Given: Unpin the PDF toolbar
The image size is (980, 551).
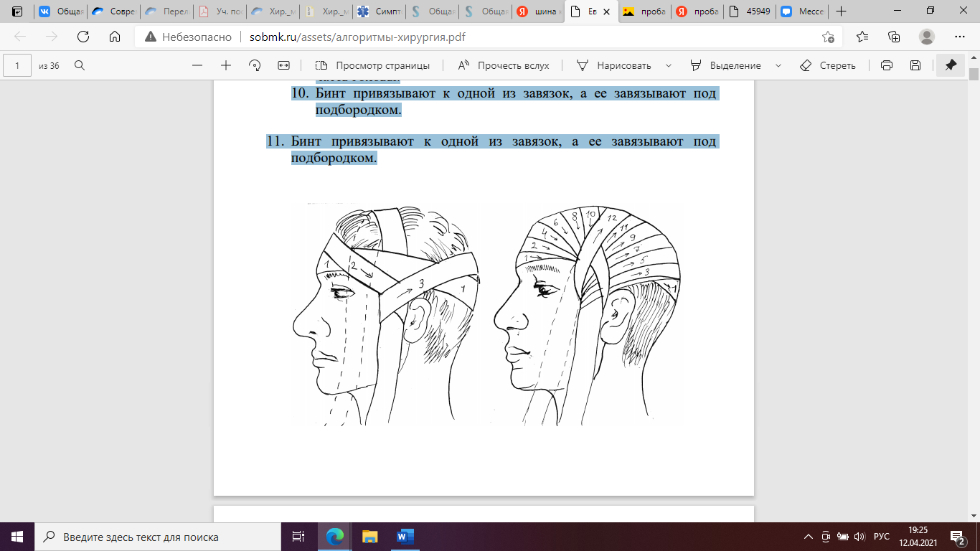Looking at the screenshot, I should pos(951,65).
